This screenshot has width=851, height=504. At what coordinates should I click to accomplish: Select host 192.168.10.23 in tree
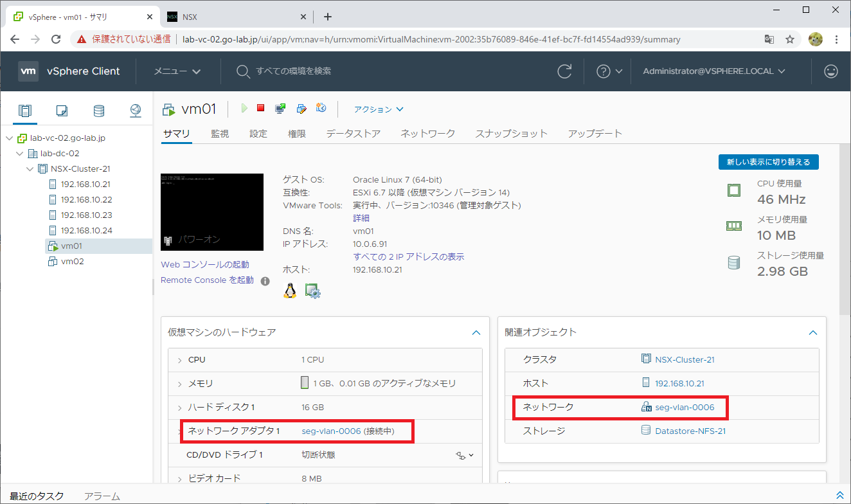pos(86,215)
